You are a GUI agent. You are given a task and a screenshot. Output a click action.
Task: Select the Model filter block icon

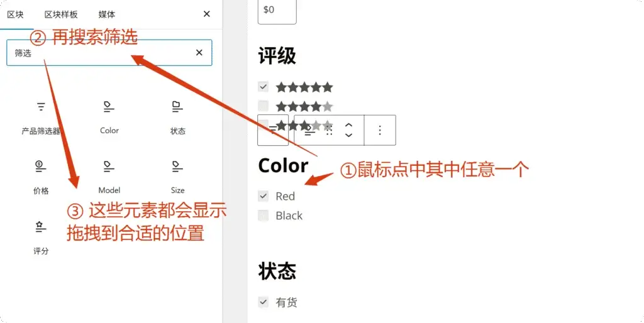coord(109,167)
